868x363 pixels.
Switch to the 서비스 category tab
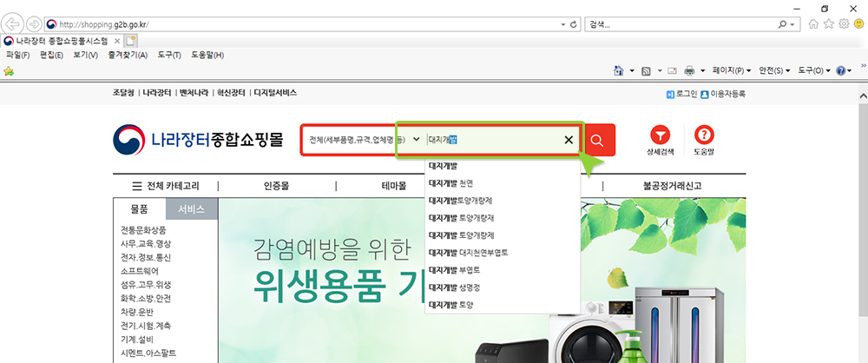(x=192, y=209)
